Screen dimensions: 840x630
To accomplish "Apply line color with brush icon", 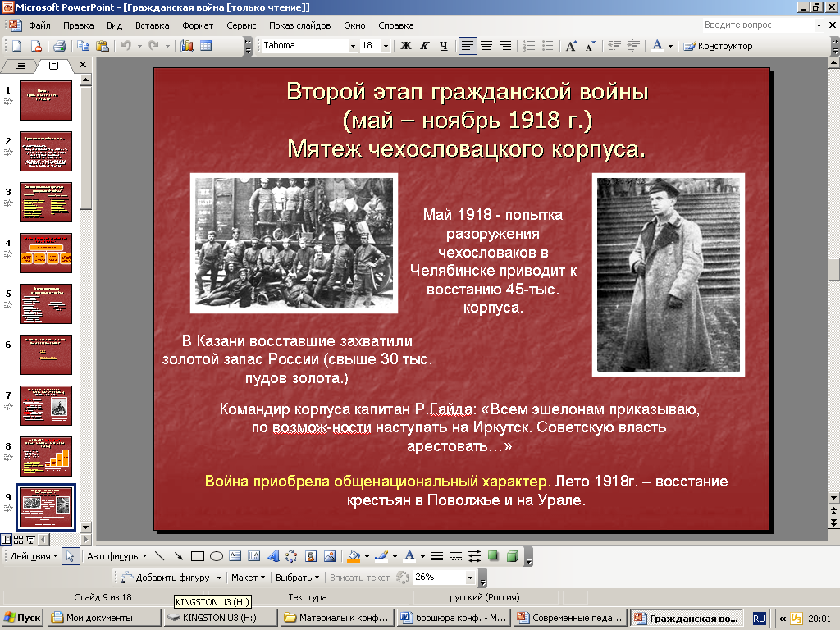I will click(381, 556).
